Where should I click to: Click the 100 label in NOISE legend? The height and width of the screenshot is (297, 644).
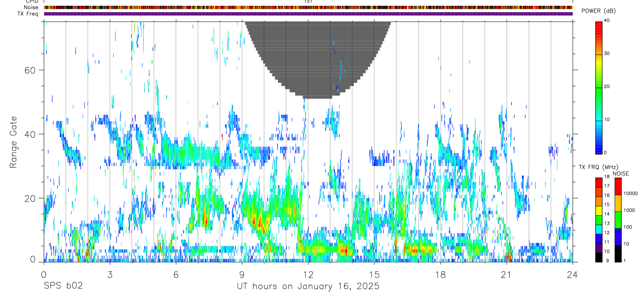pyautogui.click(x=627, y=227)
